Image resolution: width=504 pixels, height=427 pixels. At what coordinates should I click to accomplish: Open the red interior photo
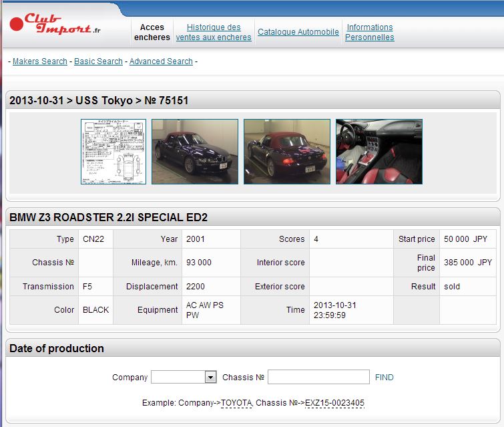[x=379, y=152]
